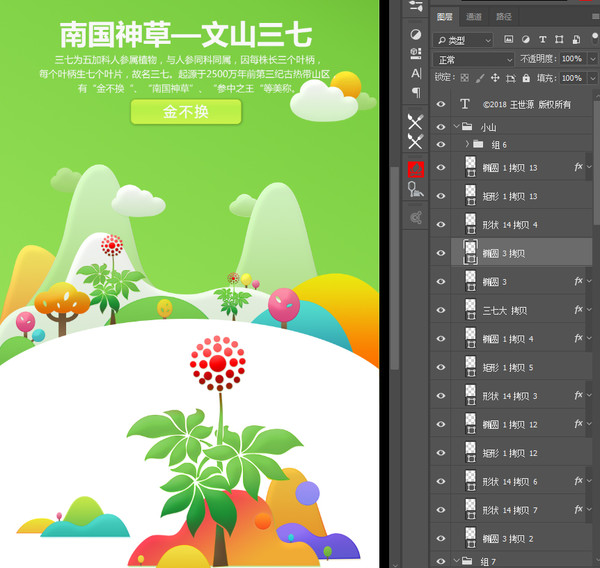This screenshot has width=600, height=568.
Task: Click the thumbnail of 椭圆 3 拷贝 layer
Action: 471,252
